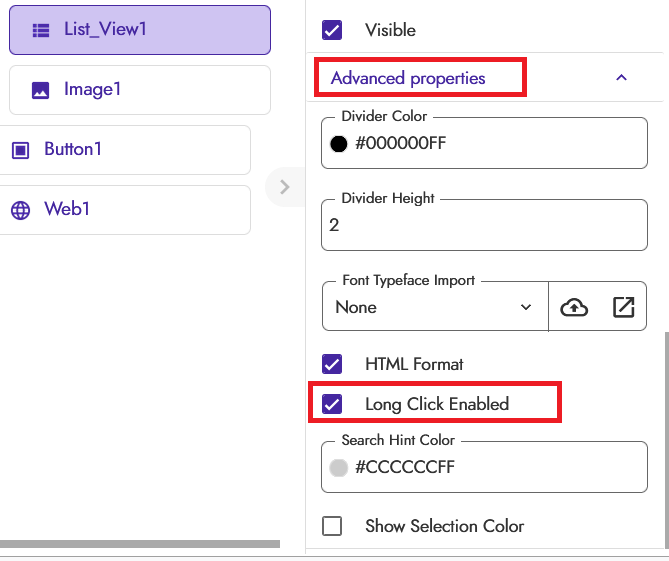
Task: Open font typeface external link icon
Action: [624, 307]
